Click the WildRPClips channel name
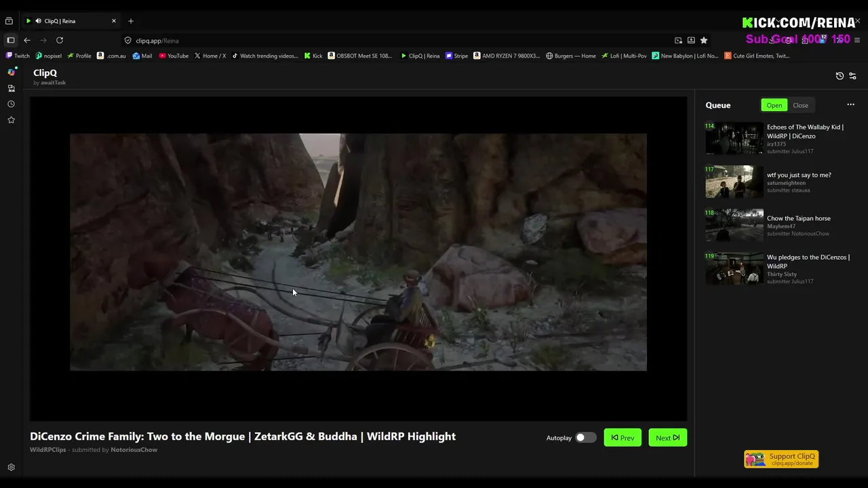Image resolution: width=868 pixels, height=488 pixels. click(47, 449)
